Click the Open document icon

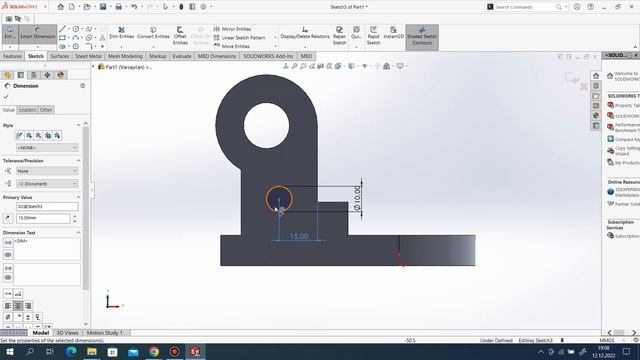tap(87, 7)
